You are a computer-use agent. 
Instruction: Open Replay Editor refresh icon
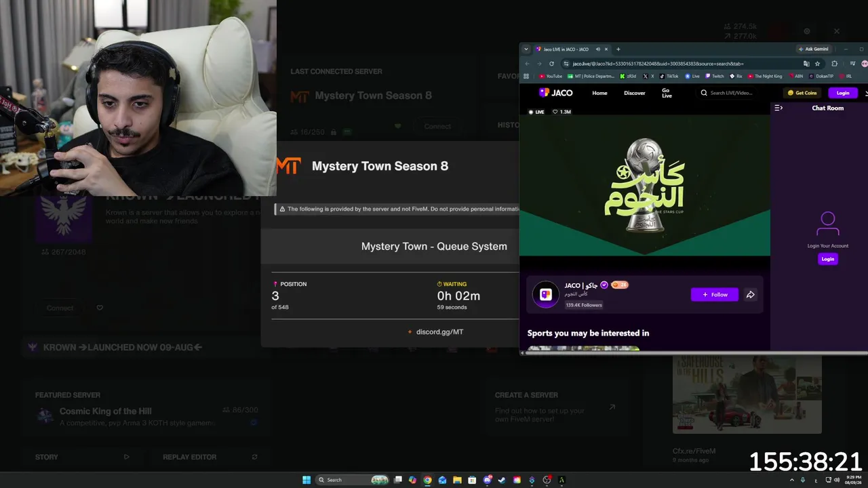(254, 457)
